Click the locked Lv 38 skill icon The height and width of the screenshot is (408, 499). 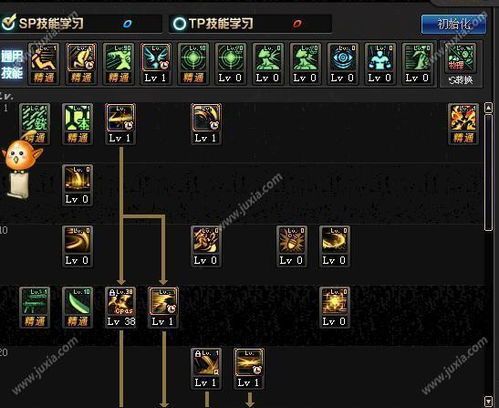(x=120, y=307)
